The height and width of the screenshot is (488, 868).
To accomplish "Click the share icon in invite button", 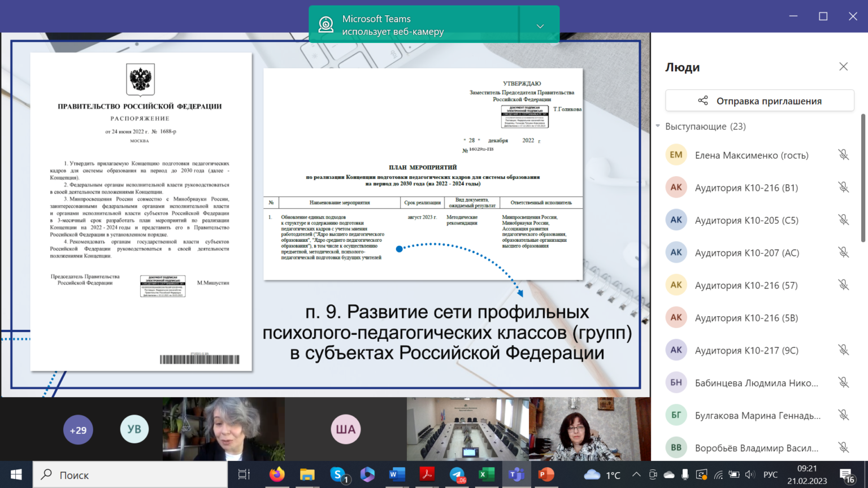I will (702, 101).
